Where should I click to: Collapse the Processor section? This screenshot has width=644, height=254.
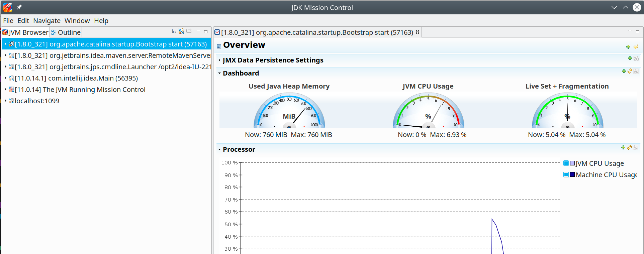coord(219,149)
